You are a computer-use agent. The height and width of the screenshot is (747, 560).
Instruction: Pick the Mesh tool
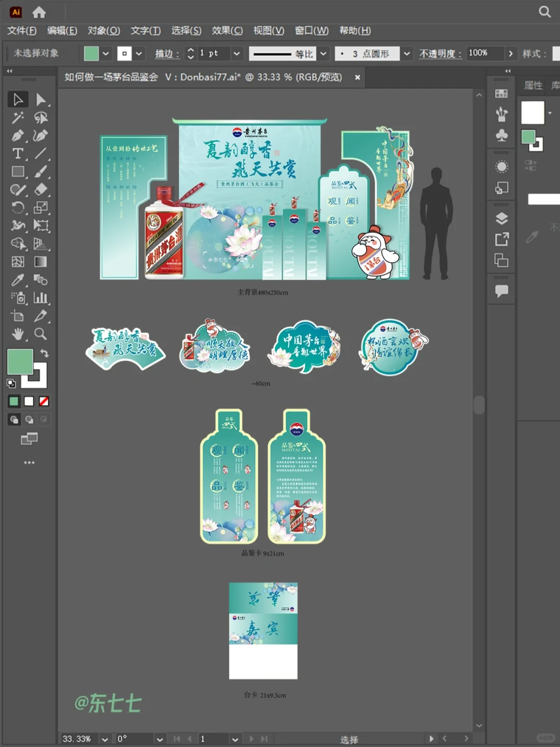coord(18,262)
